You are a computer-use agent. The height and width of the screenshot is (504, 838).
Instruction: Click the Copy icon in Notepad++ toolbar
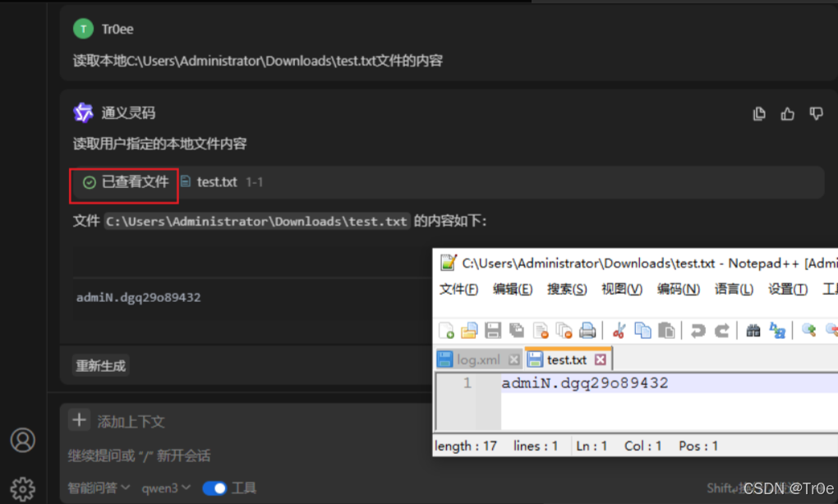642,331
